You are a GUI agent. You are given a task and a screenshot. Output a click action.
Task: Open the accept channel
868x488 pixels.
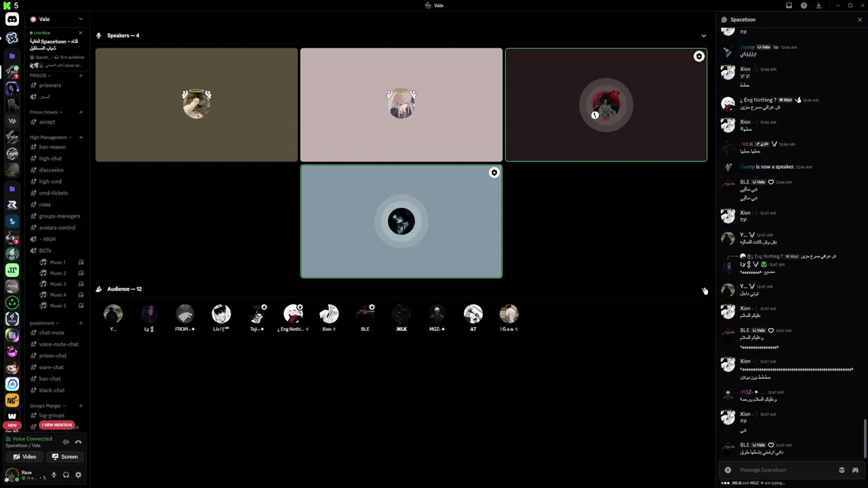(x=57, y=122)
